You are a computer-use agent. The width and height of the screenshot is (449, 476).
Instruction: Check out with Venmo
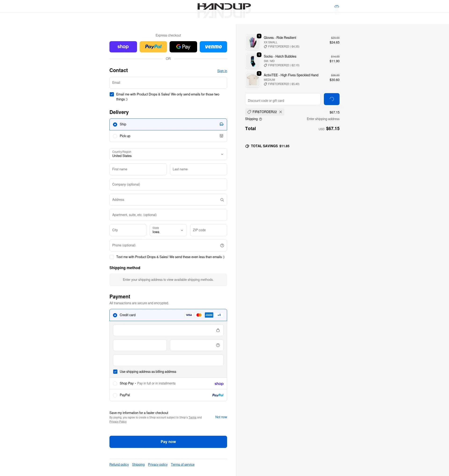[213, 47]
